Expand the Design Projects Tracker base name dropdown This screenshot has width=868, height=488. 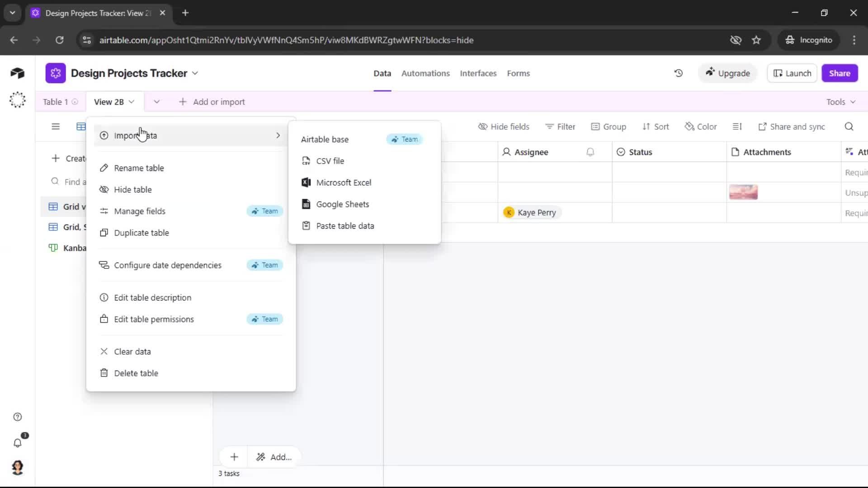coord(195,73)
